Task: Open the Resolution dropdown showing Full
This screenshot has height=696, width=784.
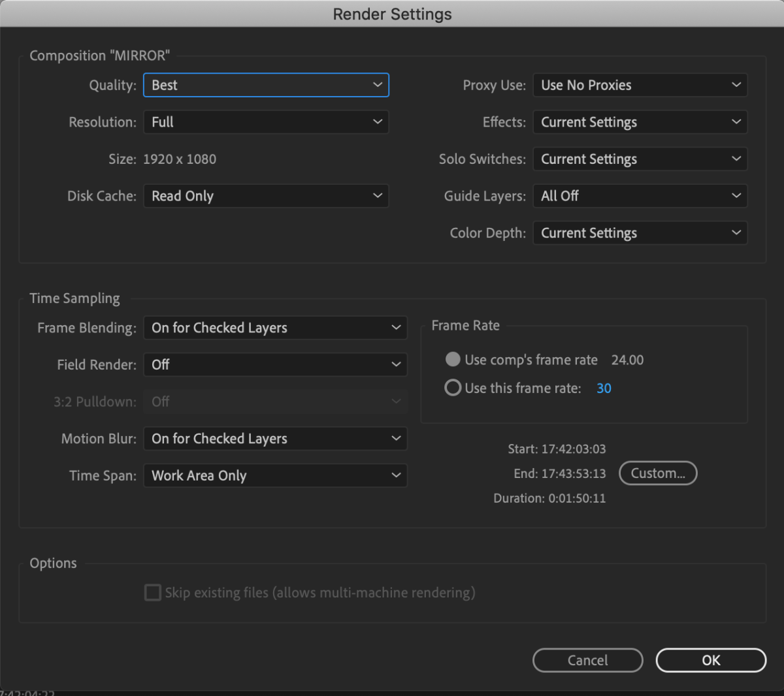Action: [x=266, y=122]
